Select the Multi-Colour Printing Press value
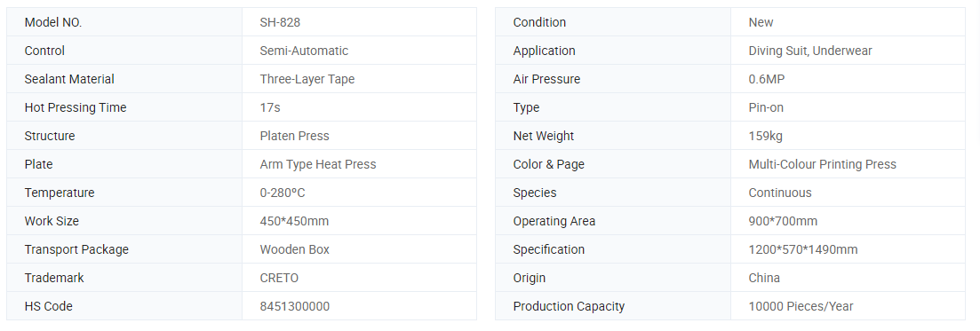This screenshot has width=980, height=331. tap(823, 164)
